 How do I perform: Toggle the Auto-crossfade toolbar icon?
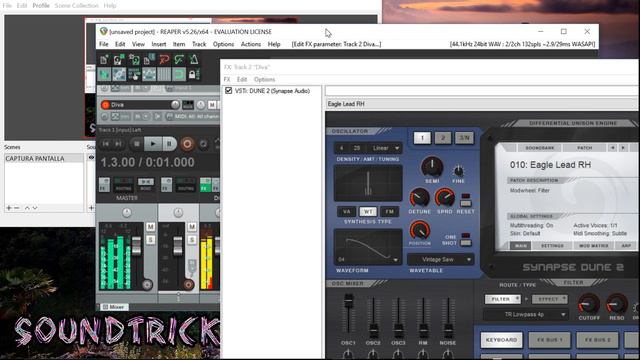coord(104,74)
